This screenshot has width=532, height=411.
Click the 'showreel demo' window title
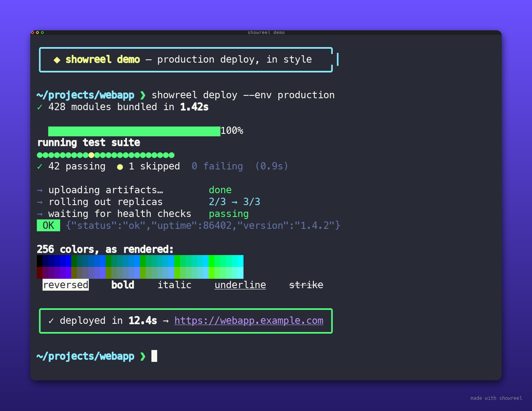[x=266, y=32]
